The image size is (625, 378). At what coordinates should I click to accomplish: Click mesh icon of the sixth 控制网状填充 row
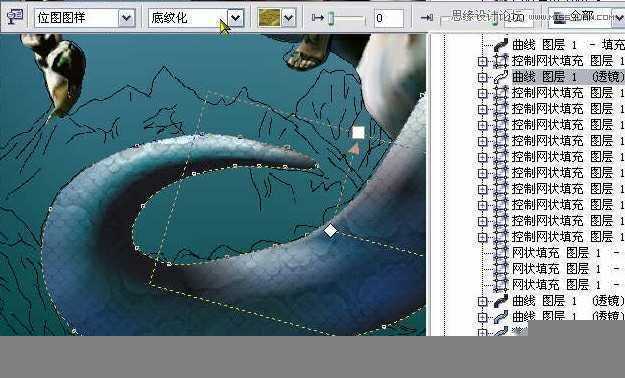click(501, 157)
